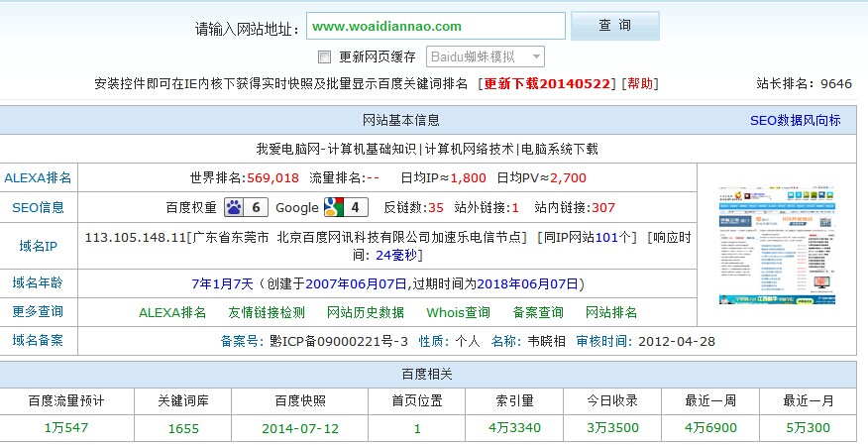The width and height of the screenshot is (868, 445).
Task: Click the 最近一月 column header
Action: (809, 400)
